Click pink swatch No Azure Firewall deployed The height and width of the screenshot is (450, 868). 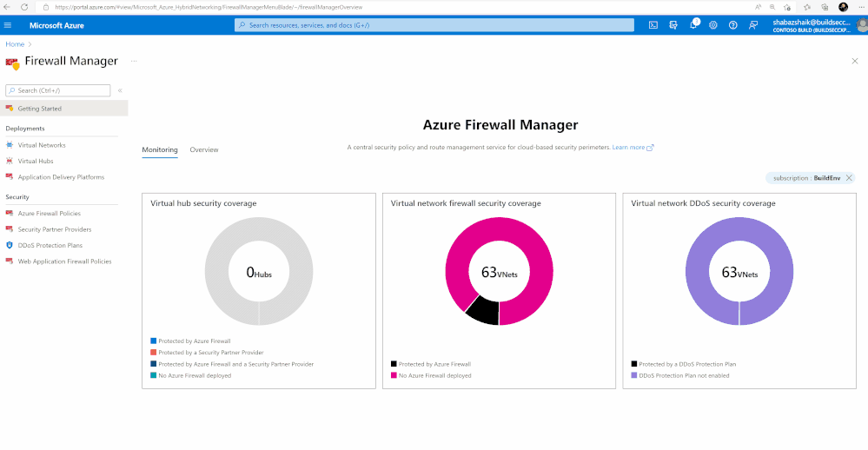394,375
